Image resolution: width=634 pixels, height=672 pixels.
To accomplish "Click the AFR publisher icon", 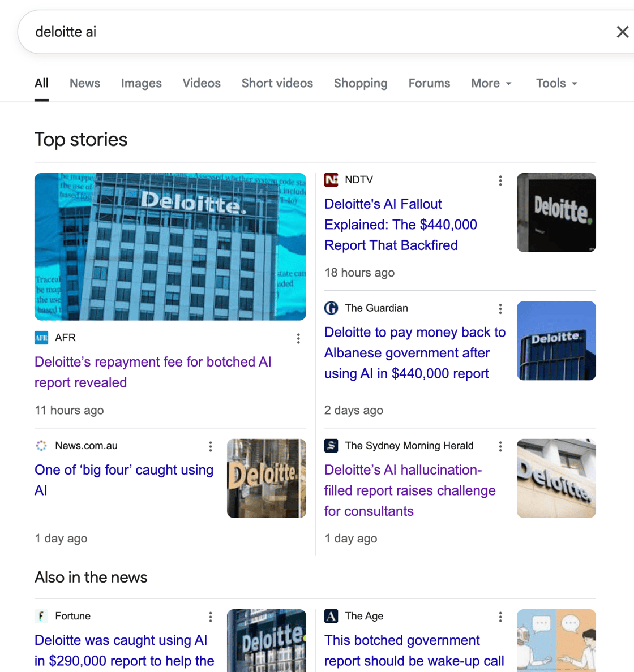I will coord(41,338).
